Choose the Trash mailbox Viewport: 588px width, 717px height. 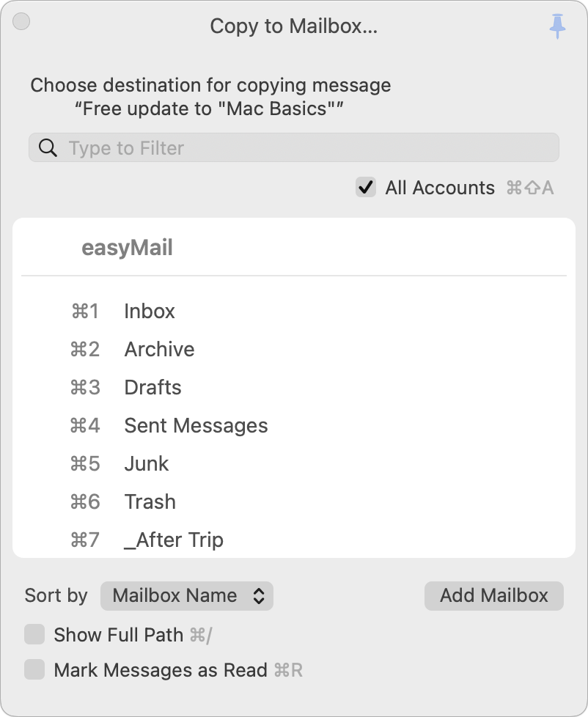click(150, 502)
